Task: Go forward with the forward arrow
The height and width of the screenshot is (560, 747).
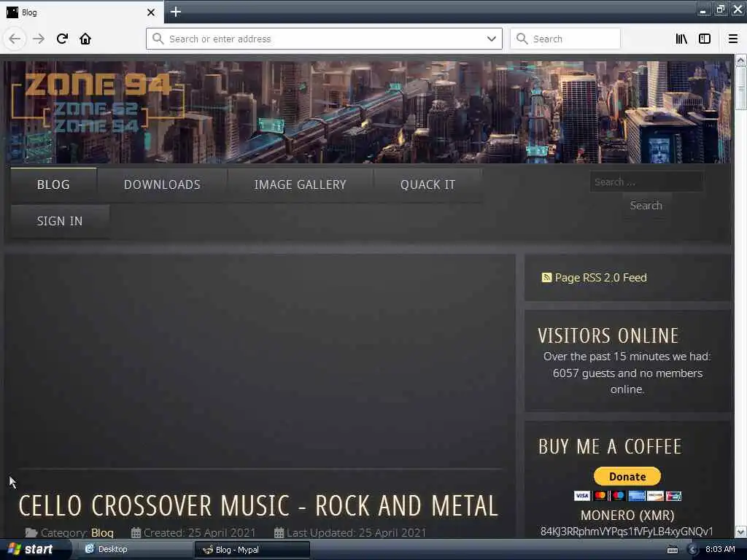Action: (x=39, y=39)
